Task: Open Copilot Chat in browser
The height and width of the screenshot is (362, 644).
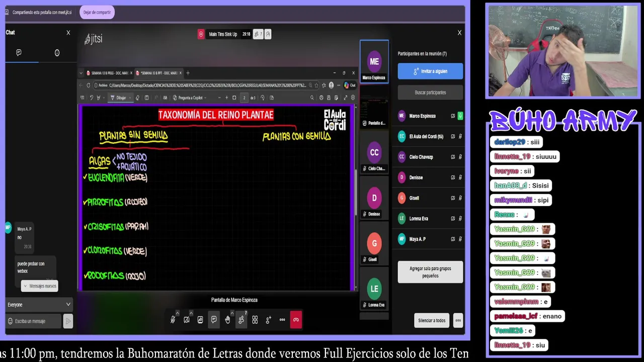Action: [x=350, y=85]
